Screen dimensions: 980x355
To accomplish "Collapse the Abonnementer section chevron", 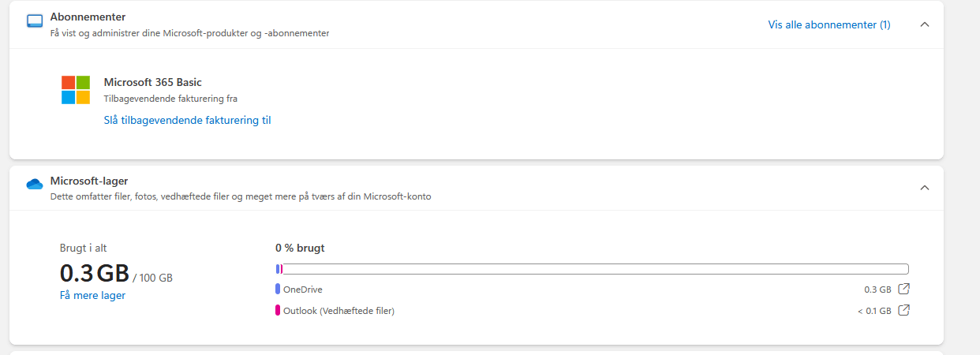I will tap(925, 24).
